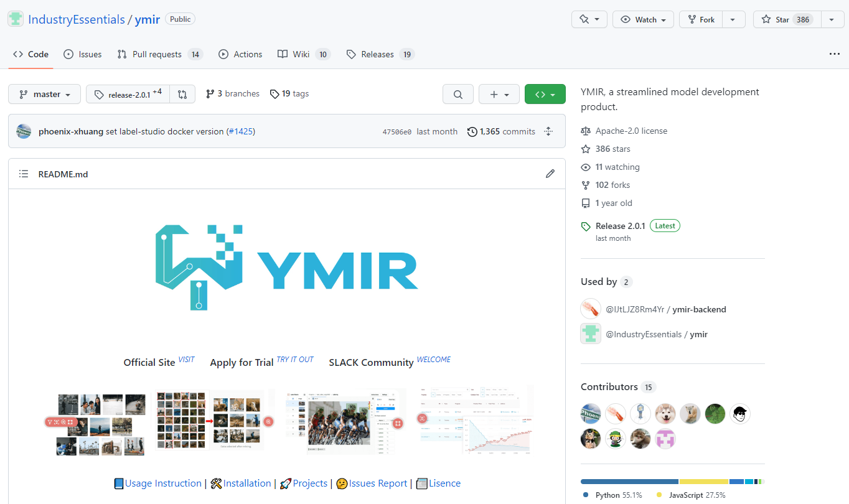The image size is (849, 504).
Task: Open the Pull requests tab
Action: [160, 54]
